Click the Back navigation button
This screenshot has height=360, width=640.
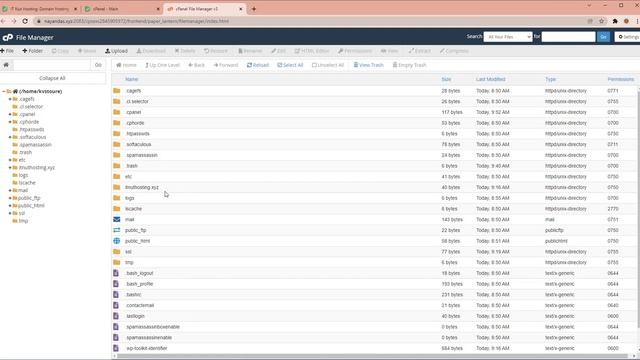coord(196,65)
